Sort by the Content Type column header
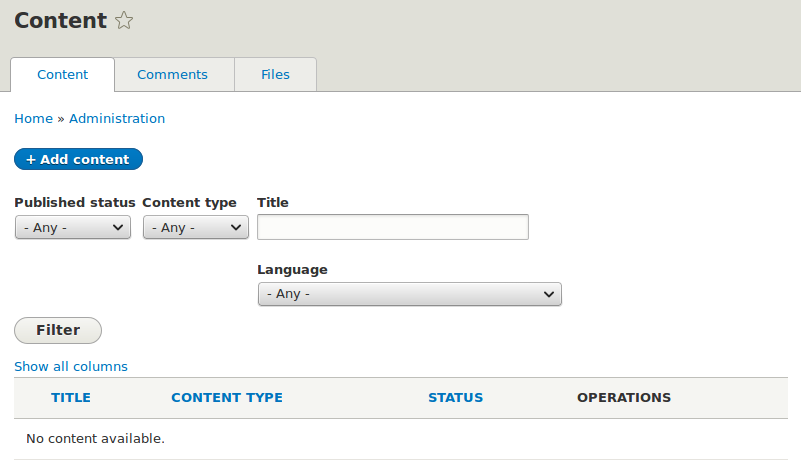 pyautogui.click(x=227, y=398)
